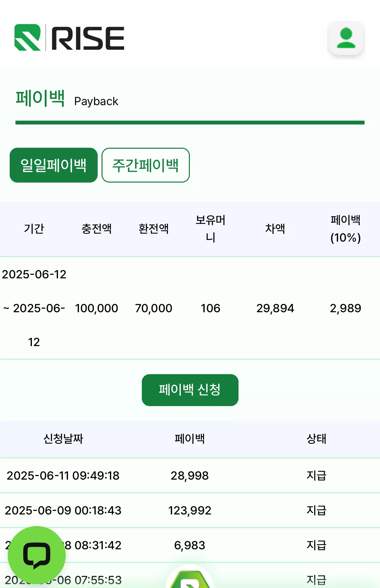Open the user profile icon

pyautogui.click(x=346, y=39)
